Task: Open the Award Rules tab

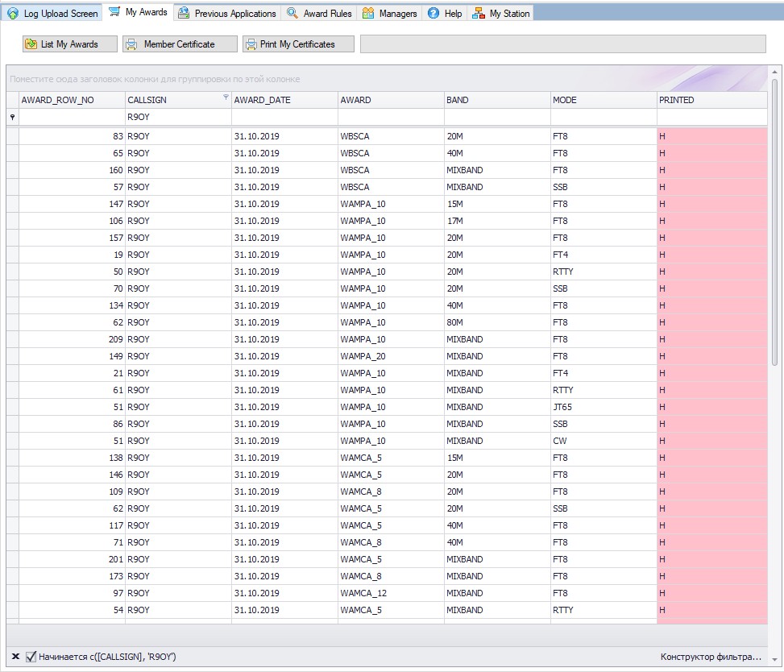Action: coord(327,14)
